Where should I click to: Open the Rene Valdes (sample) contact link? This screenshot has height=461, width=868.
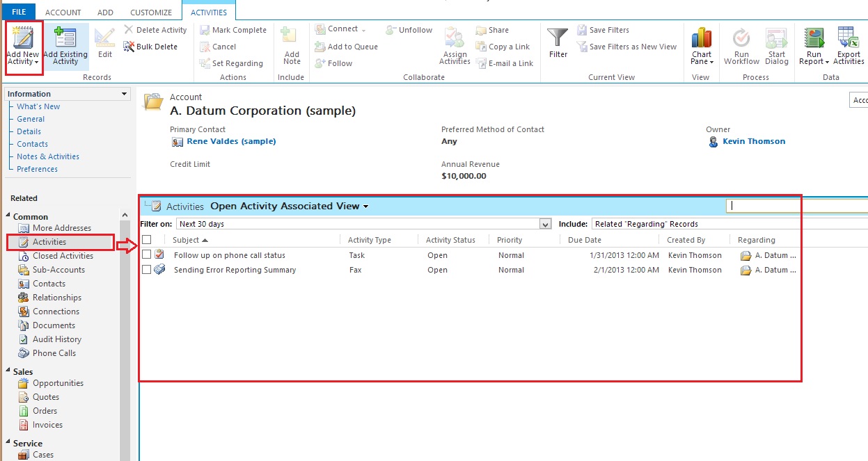point(231,141)
